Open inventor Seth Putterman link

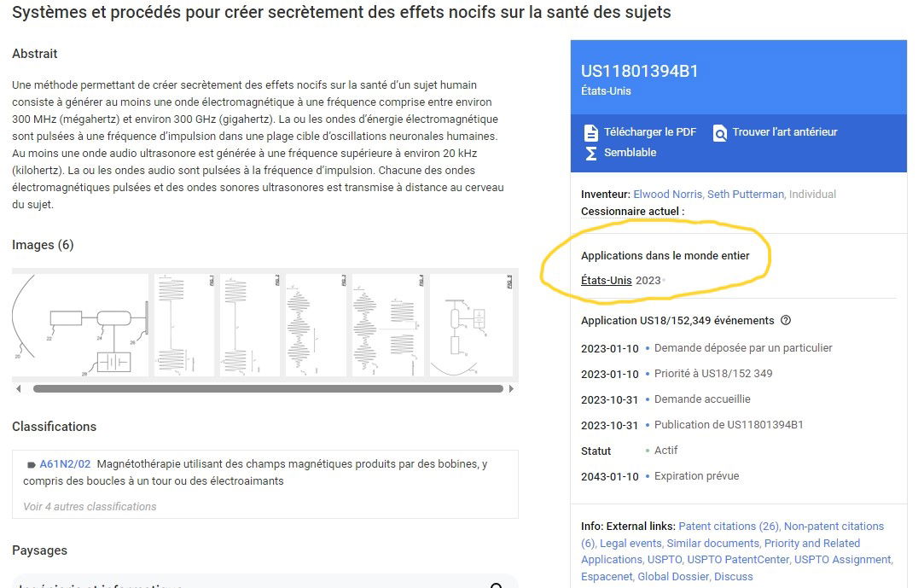point(745,194)
